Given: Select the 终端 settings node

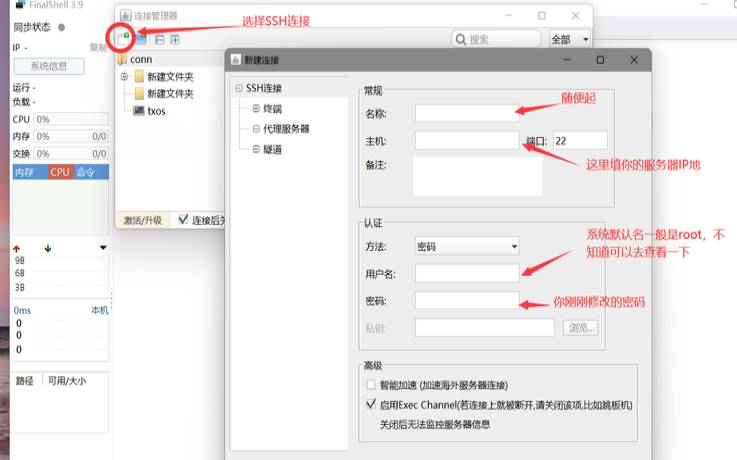Looking at the screenshot, I should pyautogui.click(x=272, y=109).
